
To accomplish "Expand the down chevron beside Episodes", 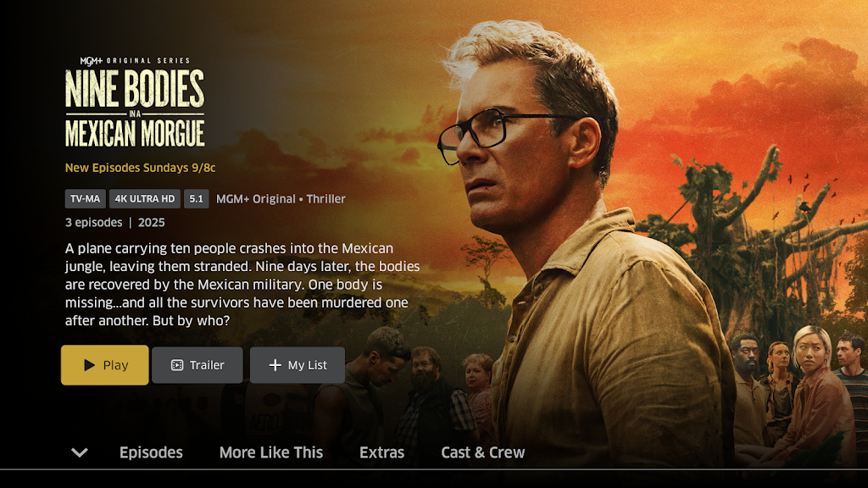I will click(x=80, y=452).
